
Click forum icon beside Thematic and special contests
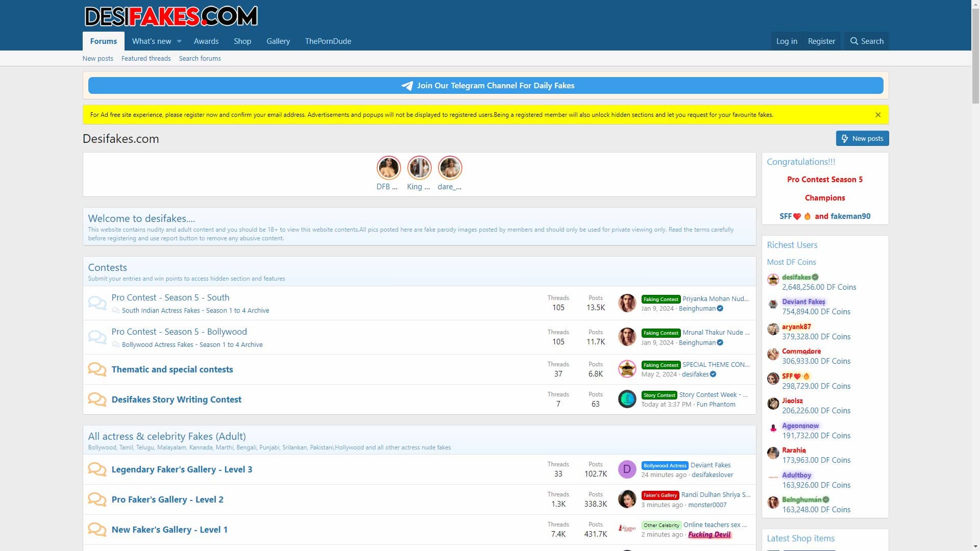[x=97, y=369]
